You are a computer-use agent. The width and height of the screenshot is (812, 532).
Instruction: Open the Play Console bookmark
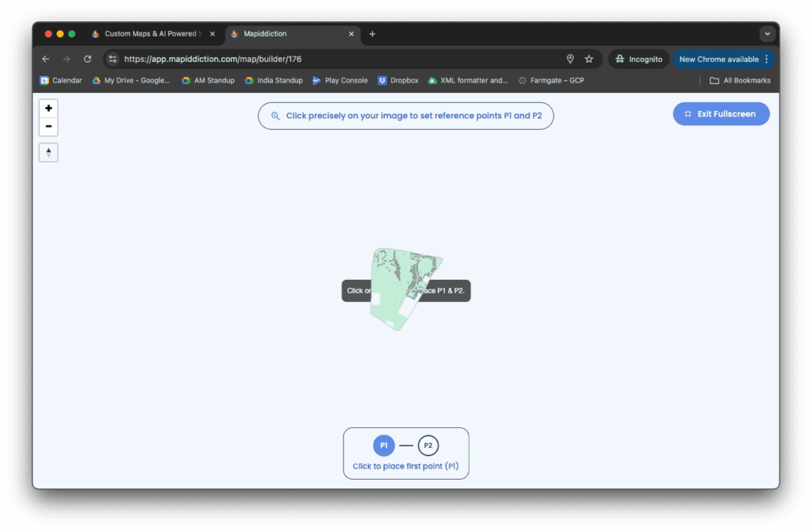point(340,80)
